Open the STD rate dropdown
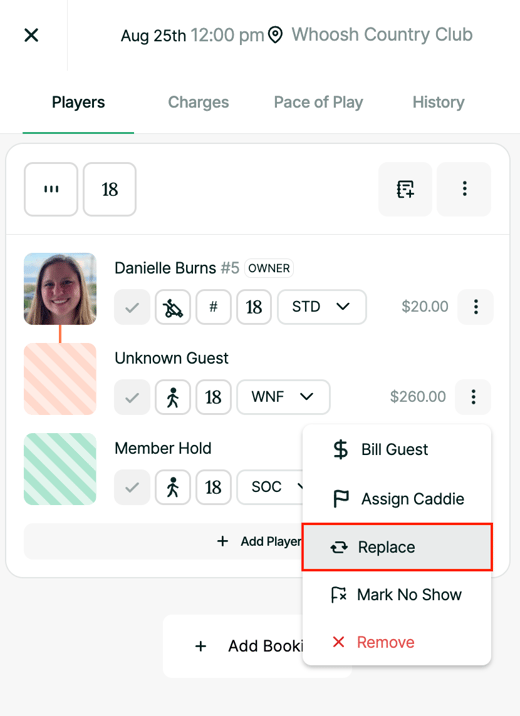 [x=322, y=307]
